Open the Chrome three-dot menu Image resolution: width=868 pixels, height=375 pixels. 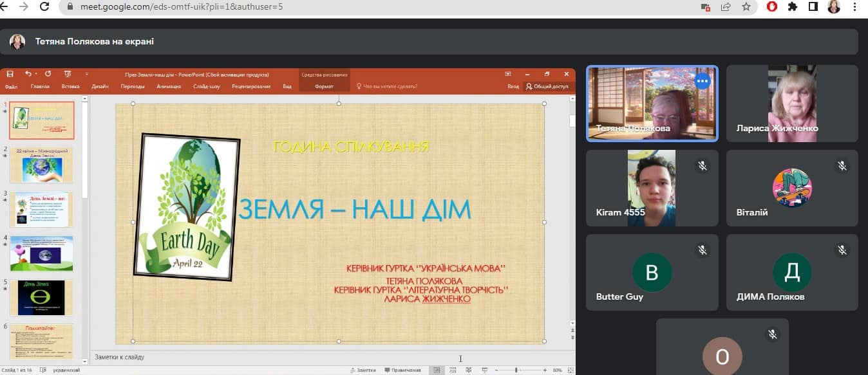coord(855,7)
